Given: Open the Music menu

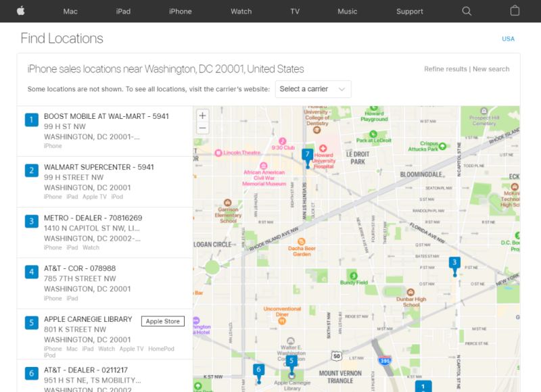Looking at the screenshot, I should (348, 11).
